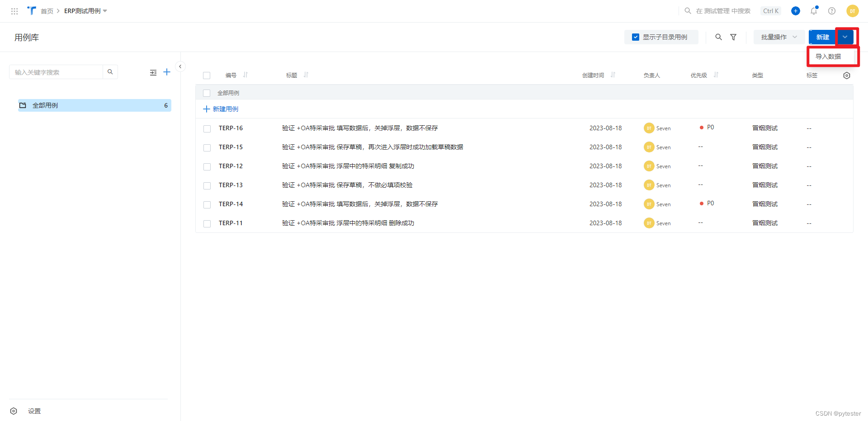Screen dimensions: 868x421
Task: Click the product logo icon in header
Action: [31, 10]
